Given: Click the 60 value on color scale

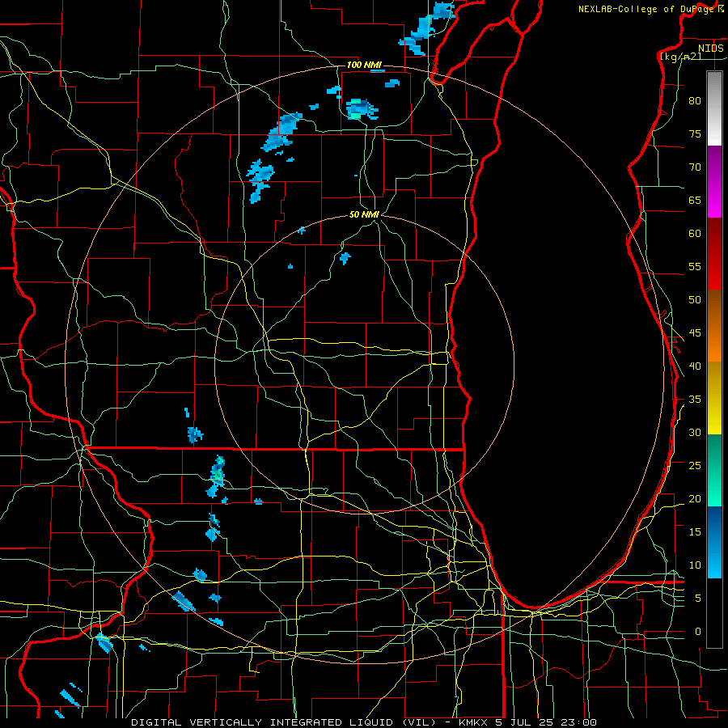Looking at the screenshot, I should 695,234.
